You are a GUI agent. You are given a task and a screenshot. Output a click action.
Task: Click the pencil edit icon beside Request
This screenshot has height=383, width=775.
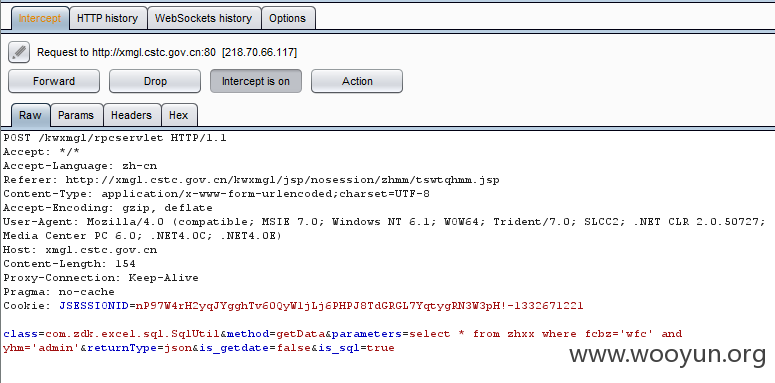coord(19,52)
